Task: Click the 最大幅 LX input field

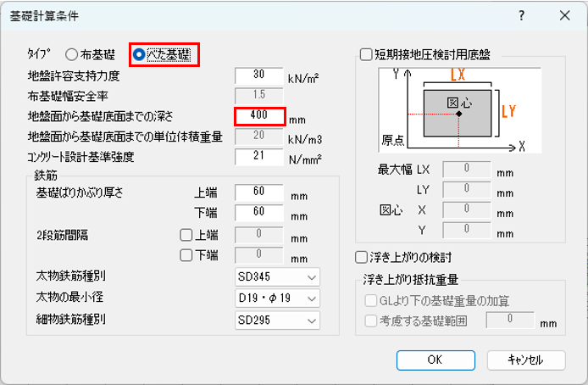Action: pos(467,170)
